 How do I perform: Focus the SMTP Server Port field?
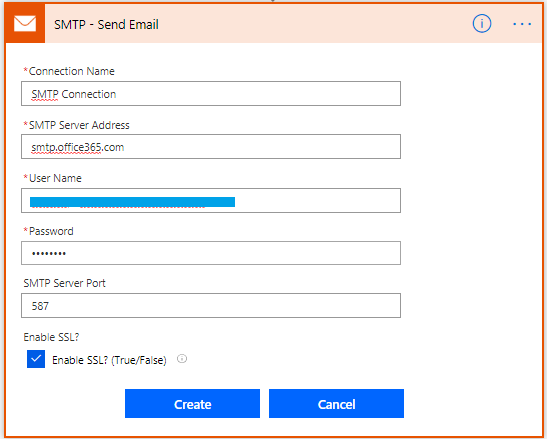(211, 306)
